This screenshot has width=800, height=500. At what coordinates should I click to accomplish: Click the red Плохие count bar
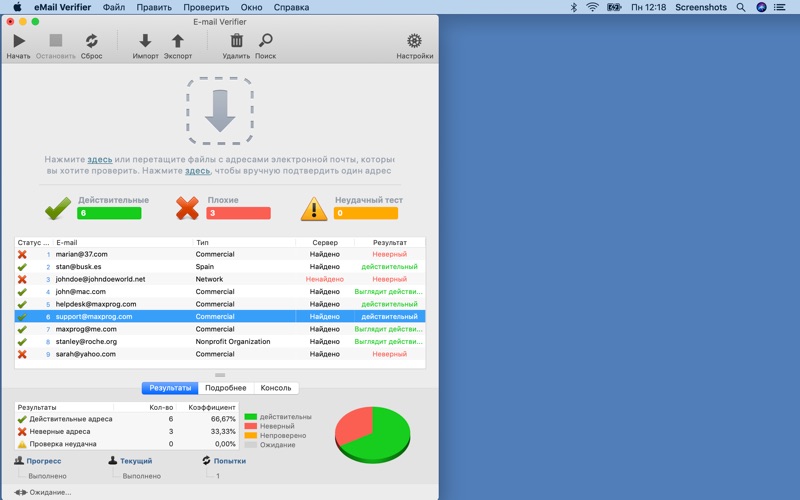(238, 213)
